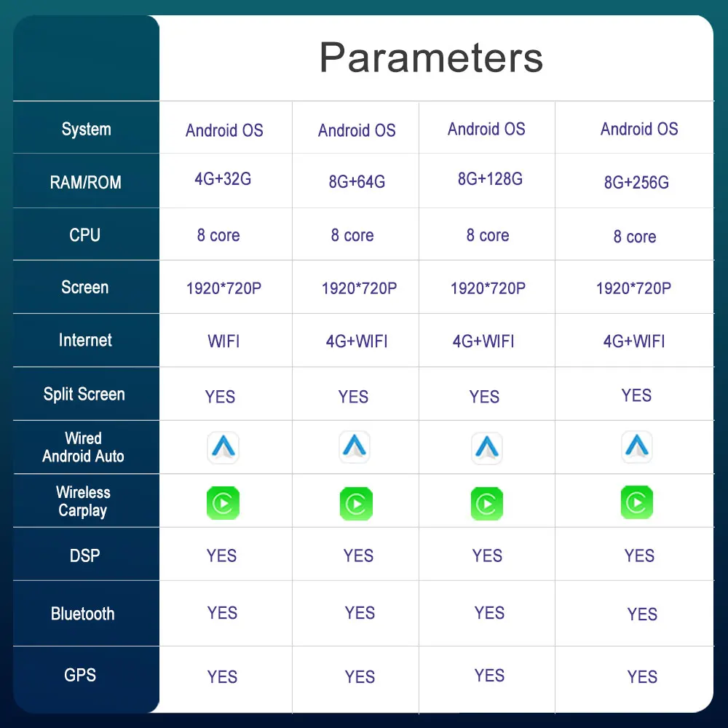
Task: Select the 8G+64G memory cell
Action: coord(357,182)
